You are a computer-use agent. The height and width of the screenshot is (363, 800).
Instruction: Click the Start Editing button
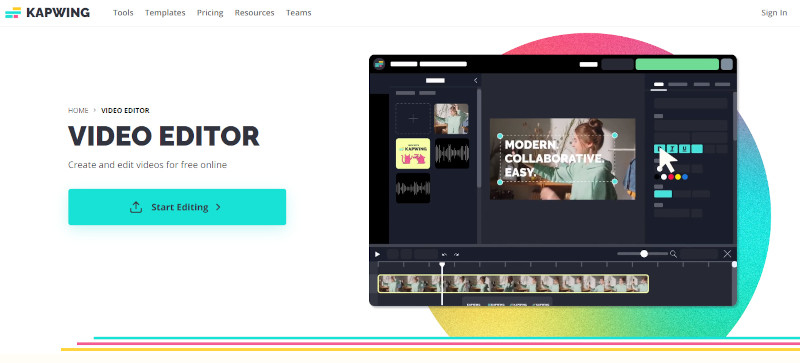[177, 207]
